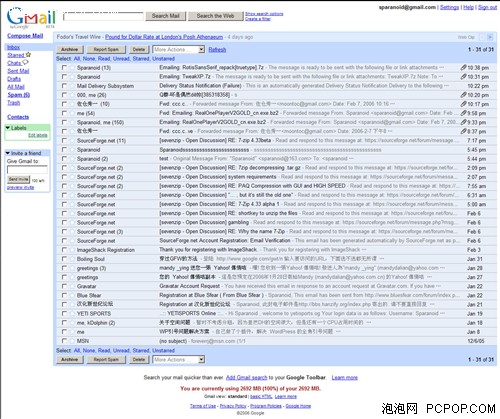Click Compose Mail
500x419 pixels.
tap(25, 36)
